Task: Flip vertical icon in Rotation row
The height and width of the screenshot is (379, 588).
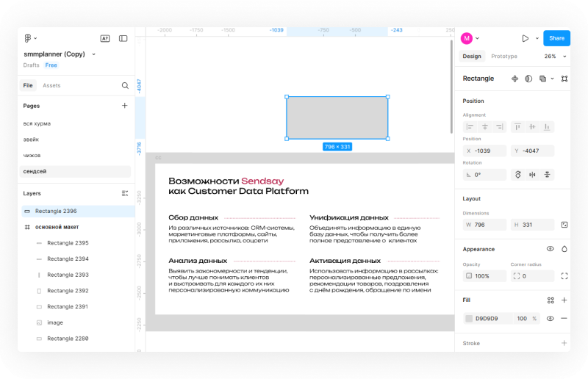Action: tap(547, 175)
